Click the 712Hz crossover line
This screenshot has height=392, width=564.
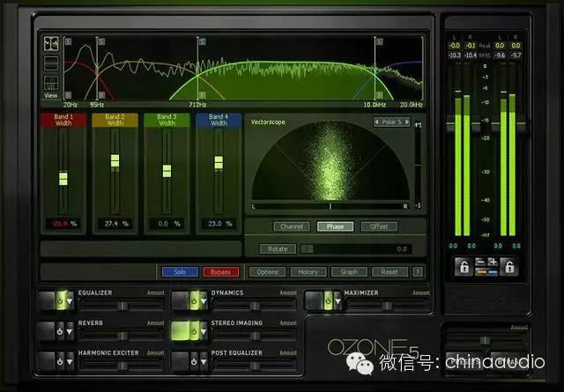(x=197, y=69)
